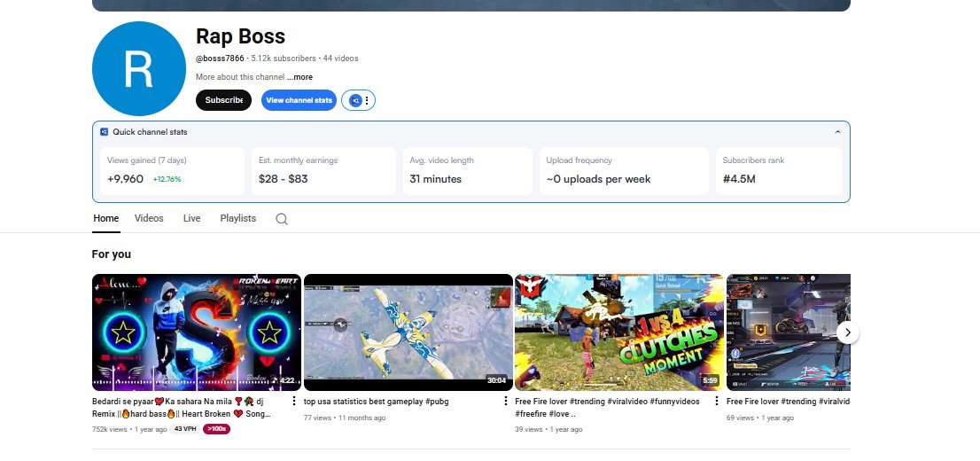Search within channel using magnifier icon
The height and width of the screenshot is (461, 980).
[x=282, y=219]
